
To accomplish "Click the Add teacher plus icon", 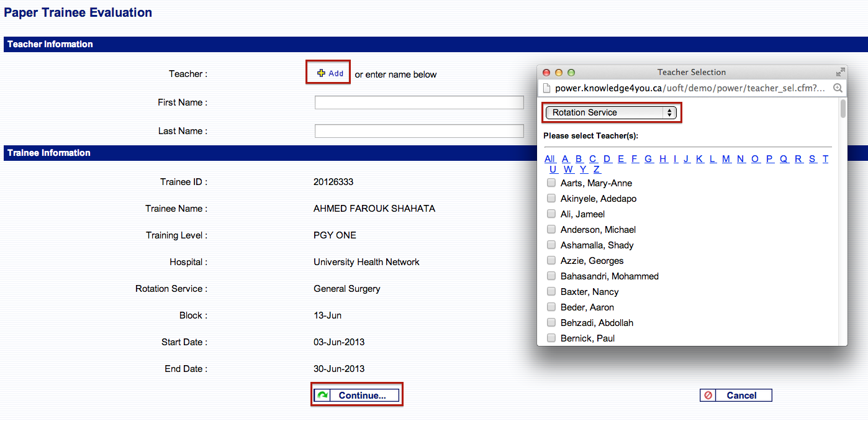I will click(x=321, y=73).
